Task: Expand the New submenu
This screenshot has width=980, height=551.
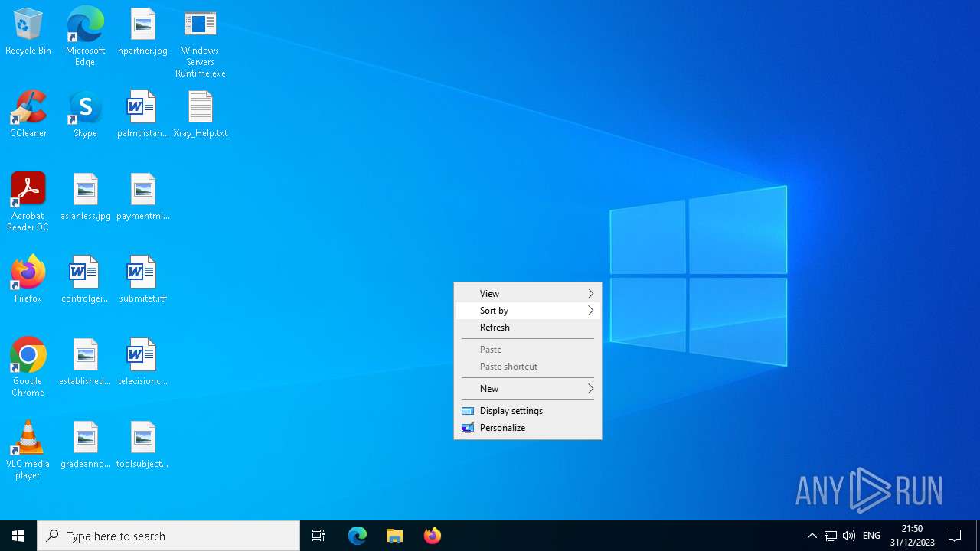Action: (x=528, y=389)
